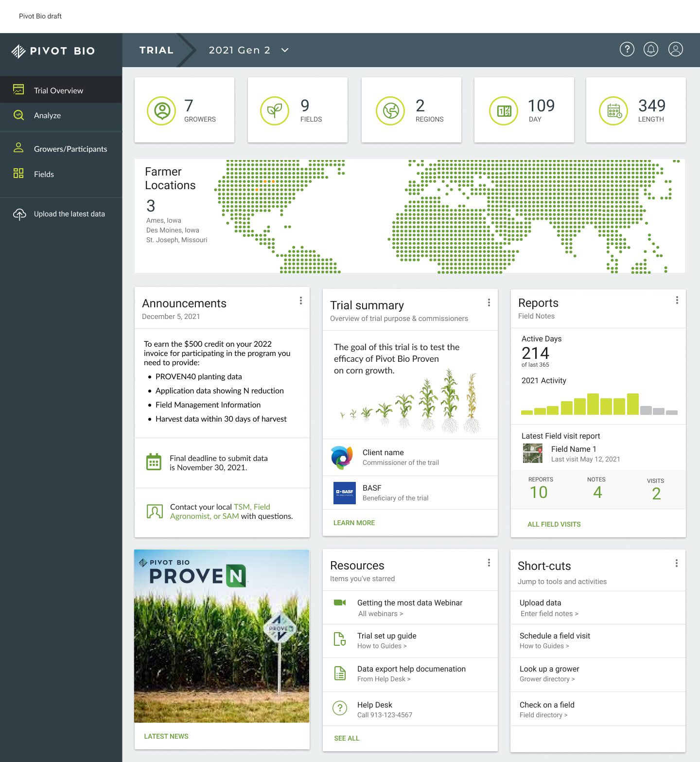Open Grower directory shortcut
This screenshot has height=762, width=700.
coord(547,679)
